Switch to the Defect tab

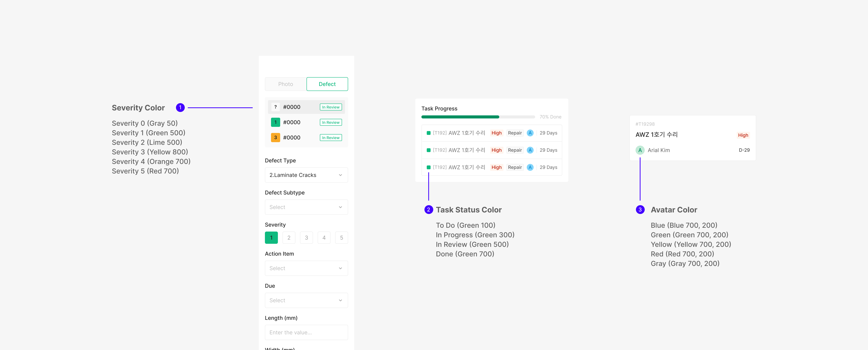click(327, 84)
